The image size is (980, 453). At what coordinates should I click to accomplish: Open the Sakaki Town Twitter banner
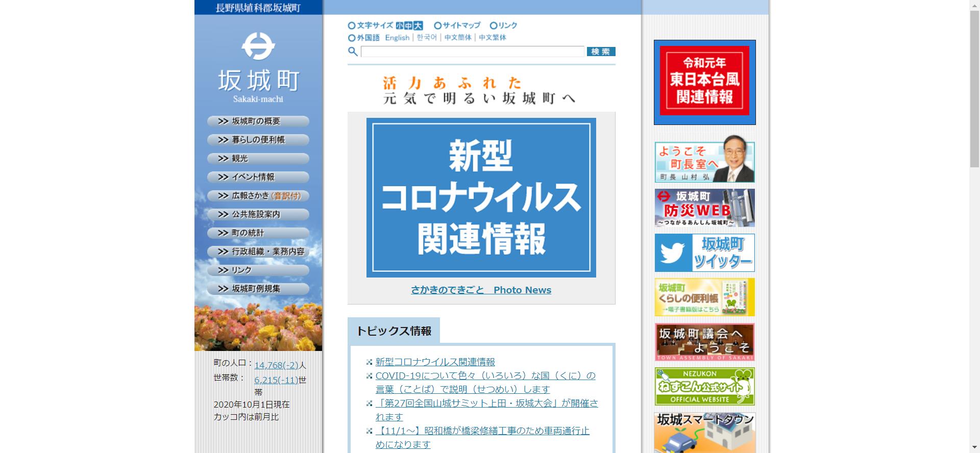pos(704,253)
